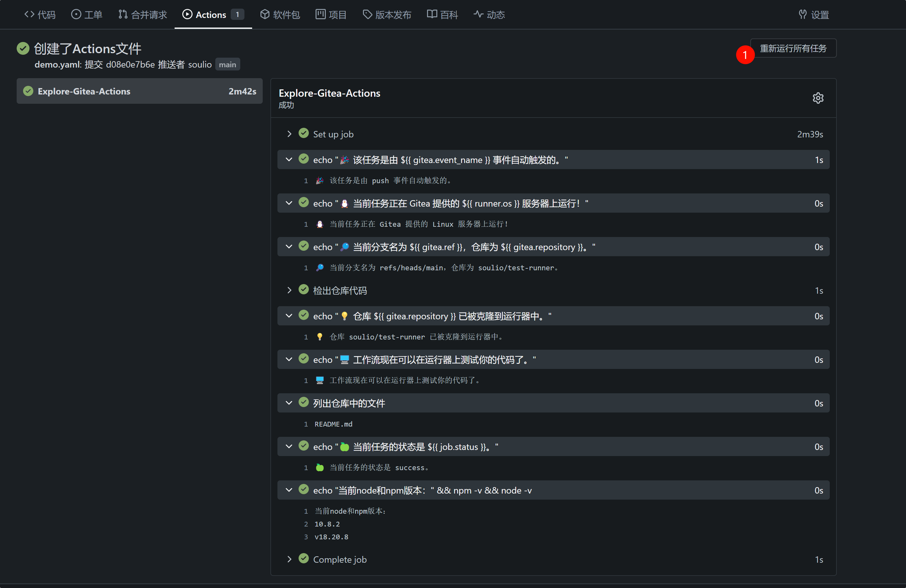Expand the Set up job step
This screenshot has width=906, height=588.
coord(289,134)
